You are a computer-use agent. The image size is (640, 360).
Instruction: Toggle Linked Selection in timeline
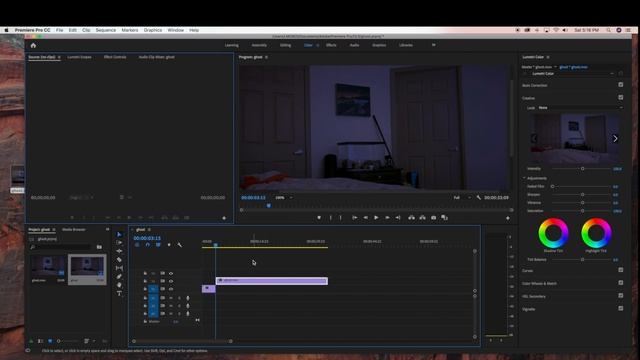(158, 245)
